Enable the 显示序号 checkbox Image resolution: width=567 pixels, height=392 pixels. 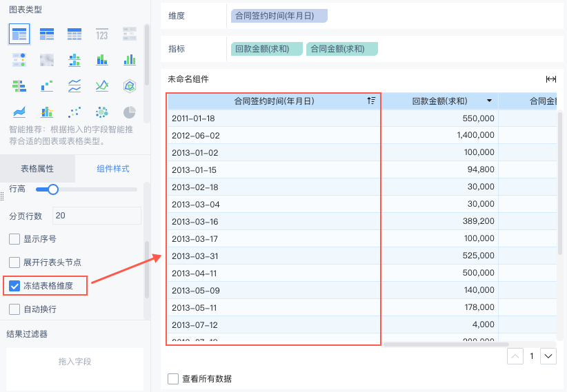(x=14, y=239)
